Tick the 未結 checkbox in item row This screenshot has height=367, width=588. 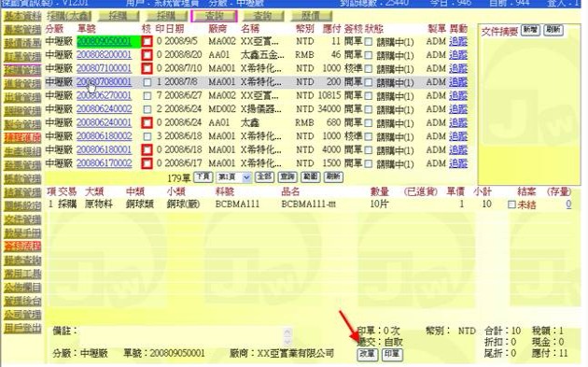511,205
